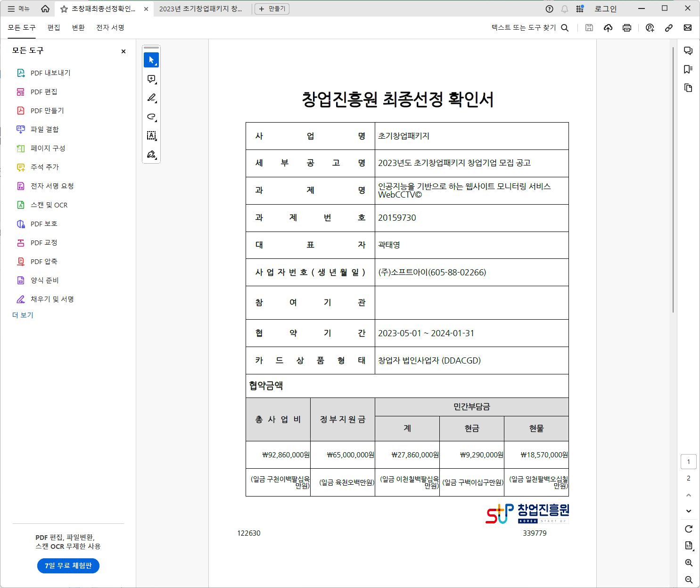Viewport: 700px width, 588px height.
Task: Select the add comment tool in floating toolbar
Action: coord(151,79)
